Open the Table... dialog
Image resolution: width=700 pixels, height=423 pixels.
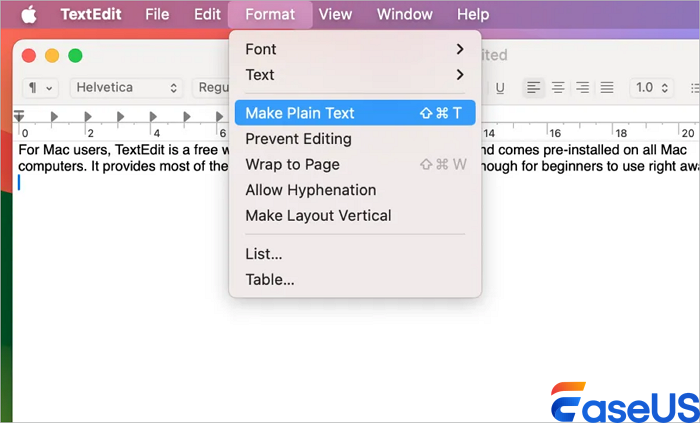pos(355,280)
